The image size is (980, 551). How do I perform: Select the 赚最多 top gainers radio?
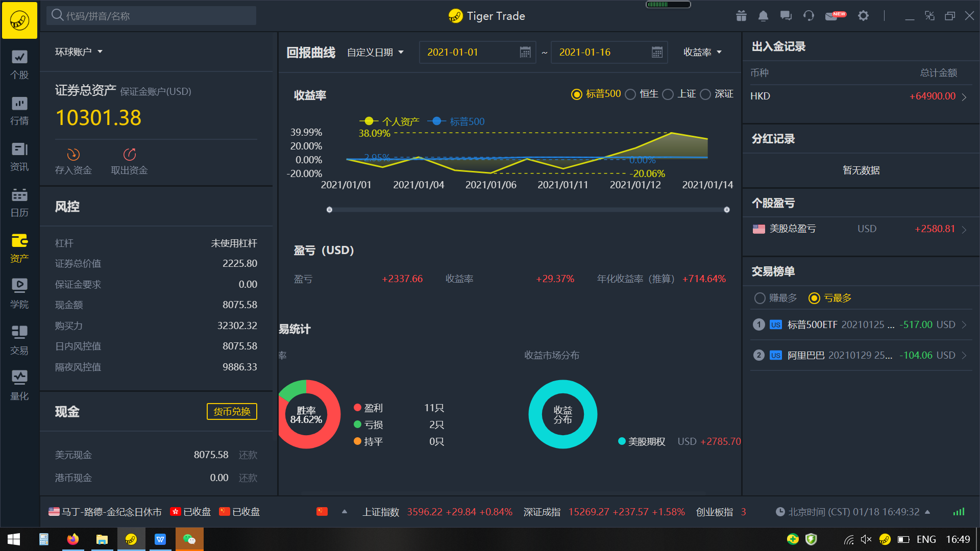(760, 298)
